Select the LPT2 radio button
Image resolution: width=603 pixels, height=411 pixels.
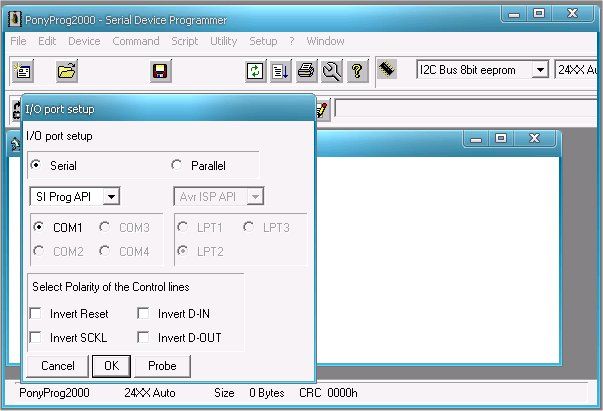[182, 251]
